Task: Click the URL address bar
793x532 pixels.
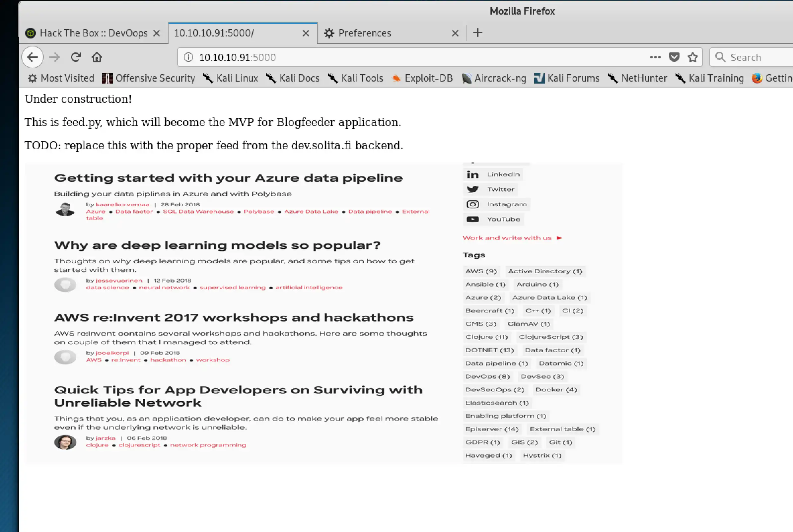Action: pos(407,57)
